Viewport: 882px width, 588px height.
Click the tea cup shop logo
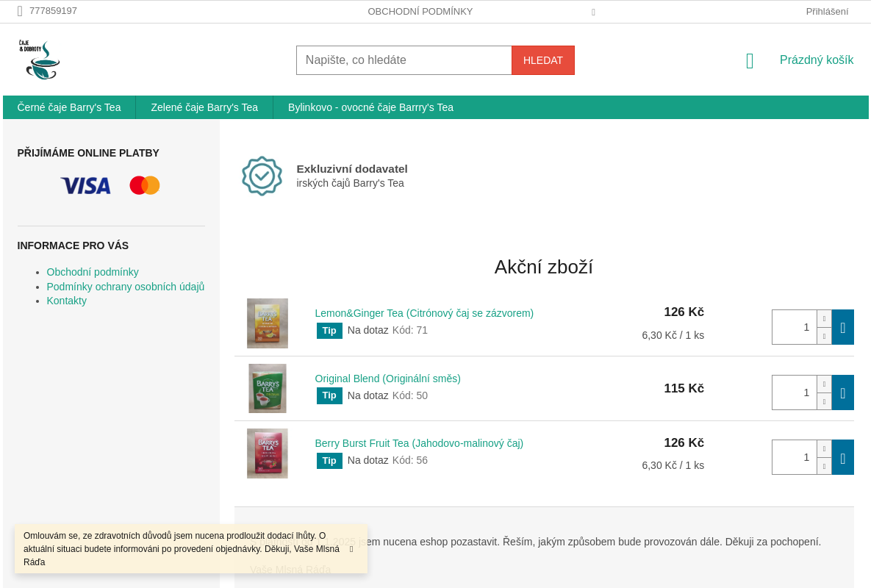coord(40,60)
